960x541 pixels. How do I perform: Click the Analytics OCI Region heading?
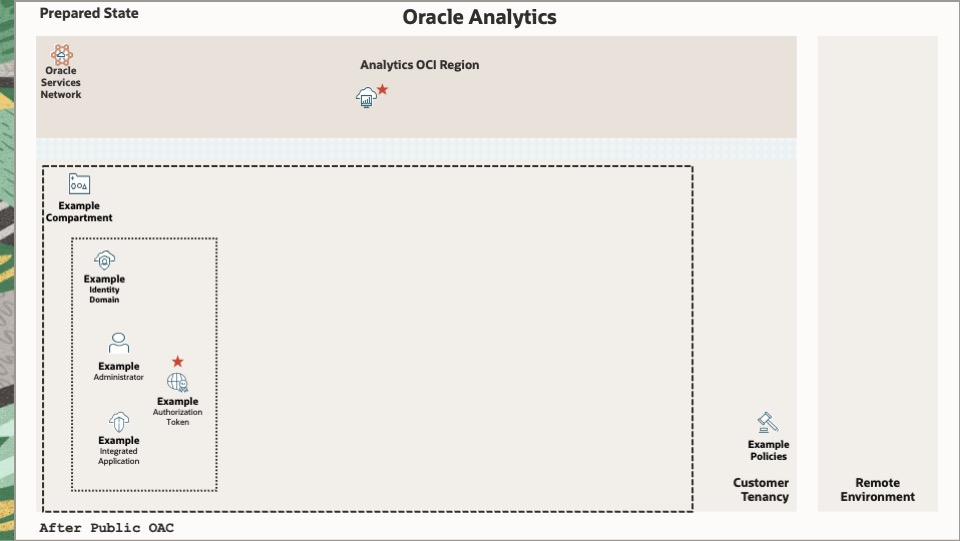pyautogui.click(x=419, y=65)
